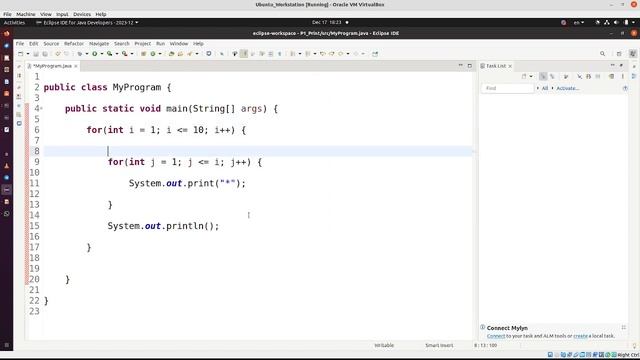
Task: Click the Save toolbar icon
Action: 36,54
